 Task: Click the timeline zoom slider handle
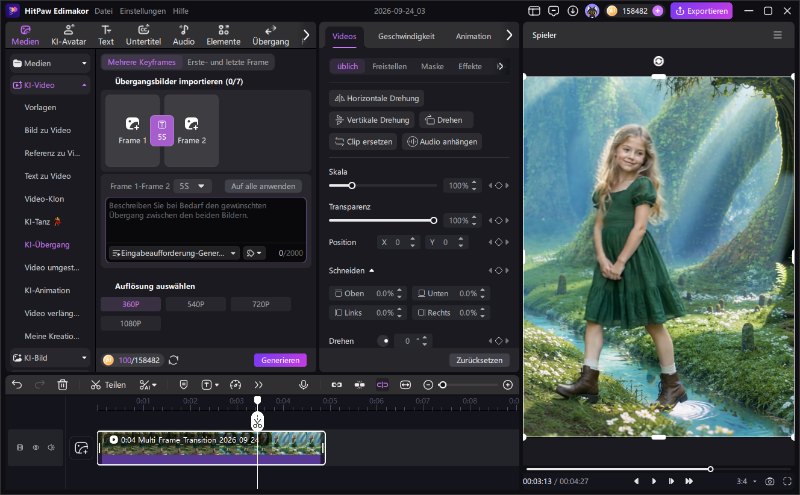click(442, 385)
